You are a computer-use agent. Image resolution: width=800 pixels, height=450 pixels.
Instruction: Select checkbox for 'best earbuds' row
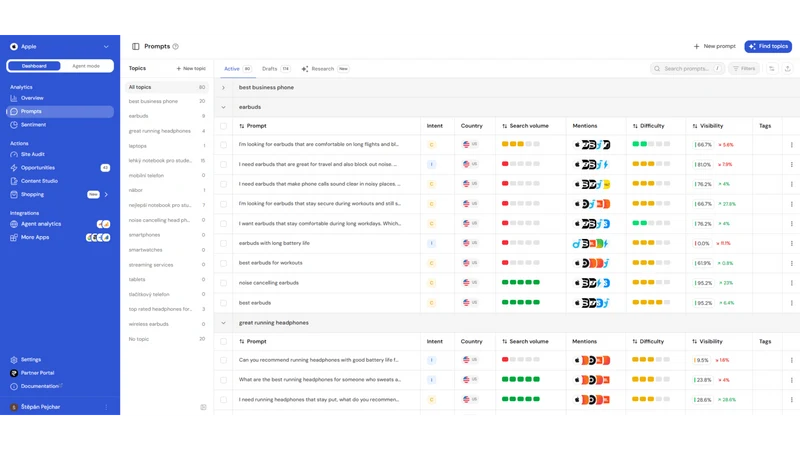click(223, 303)
